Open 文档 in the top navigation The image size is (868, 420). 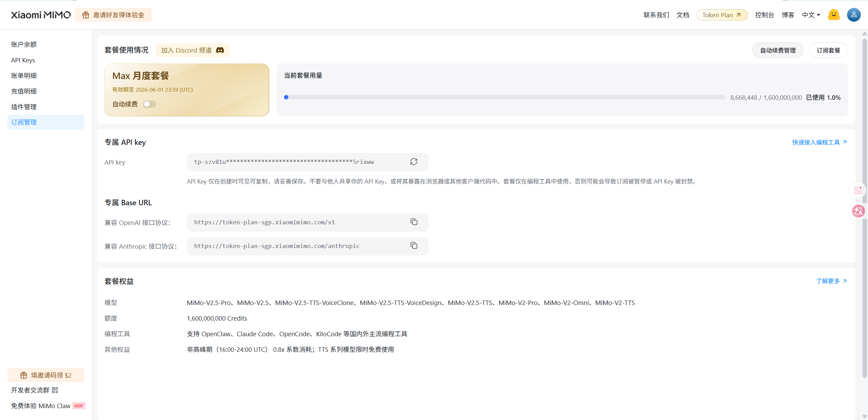(x=683, y=15)
